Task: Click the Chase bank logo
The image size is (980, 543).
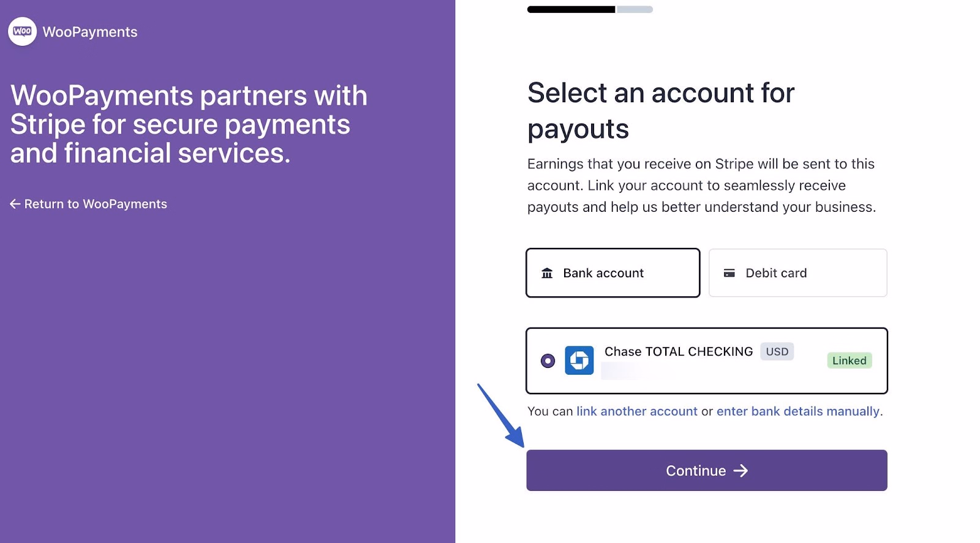Action: coord(579,361)
